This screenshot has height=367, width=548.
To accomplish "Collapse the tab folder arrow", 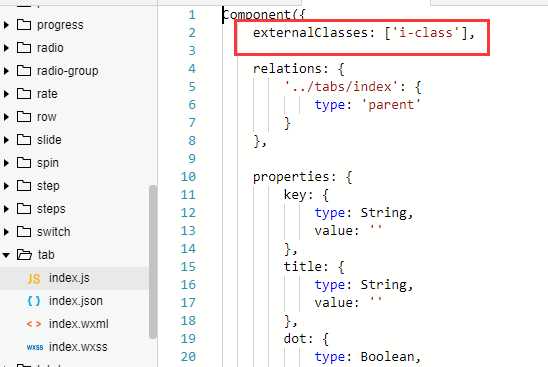I will (x=6, y=255).
